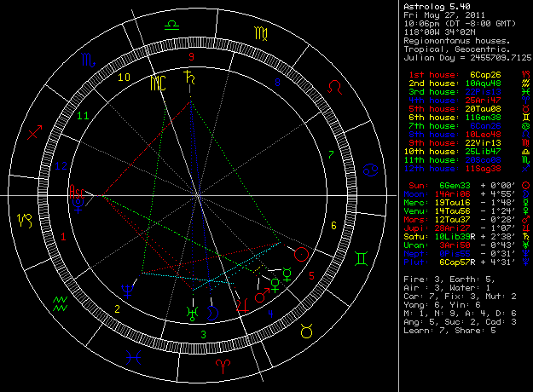Select the Sun symbol in the wheel

point(300,253)
